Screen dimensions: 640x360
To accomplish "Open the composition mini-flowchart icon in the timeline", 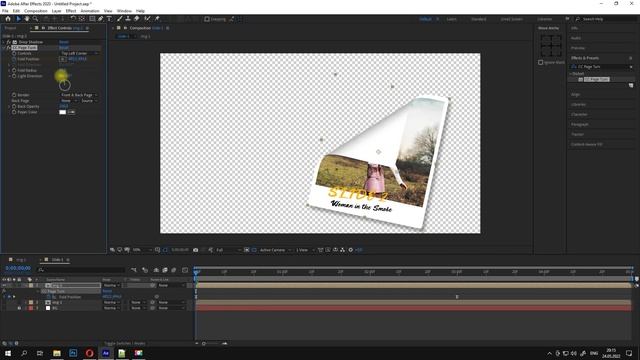I will (x=134, y=270).
